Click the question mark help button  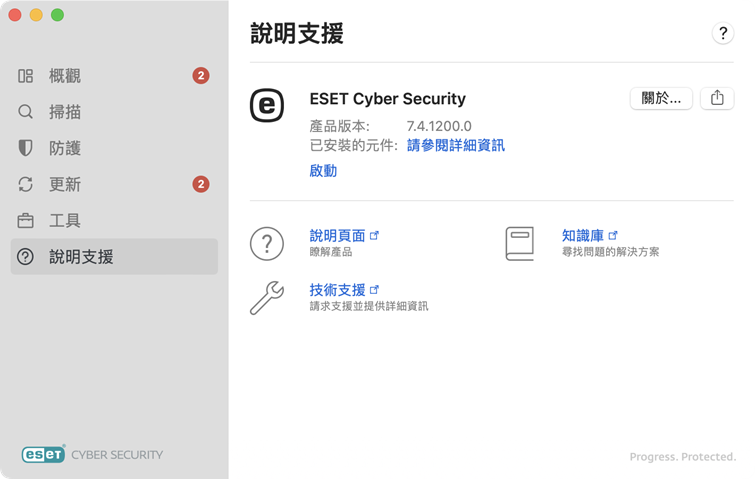(x=723, y=33)
